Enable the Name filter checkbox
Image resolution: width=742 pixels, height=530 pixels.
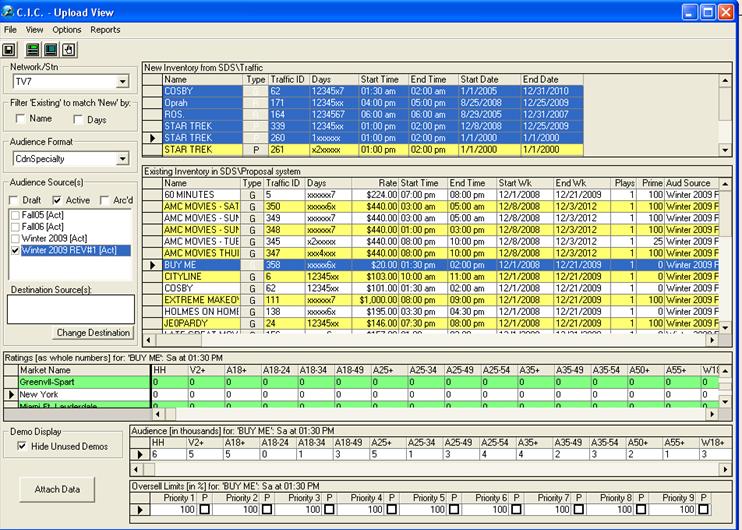point(21,119)
